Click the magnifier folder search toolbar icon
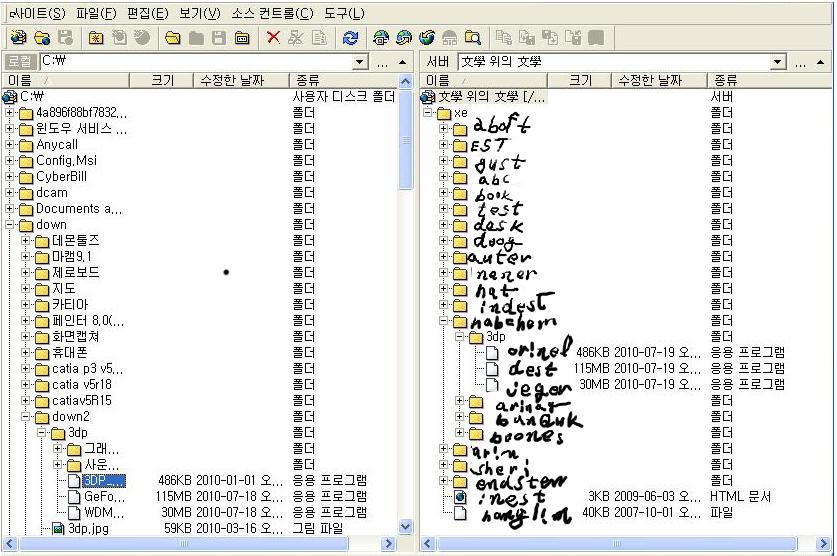837x556 pixels. coord(473,38)
